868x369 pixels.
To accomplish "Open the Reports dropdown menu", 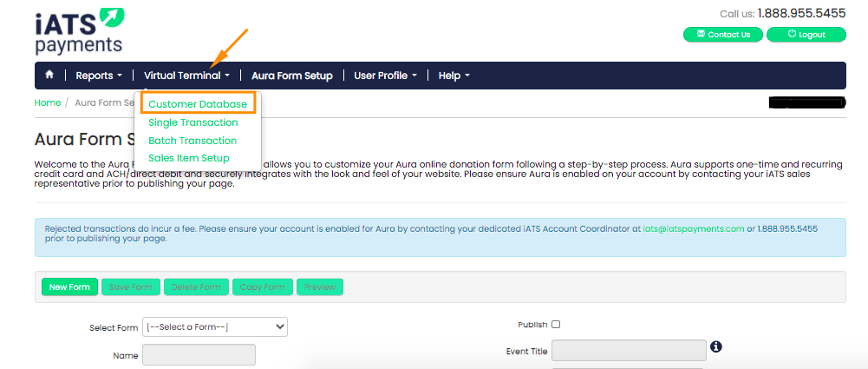I will pyautogui.click(x=99, y=76).
